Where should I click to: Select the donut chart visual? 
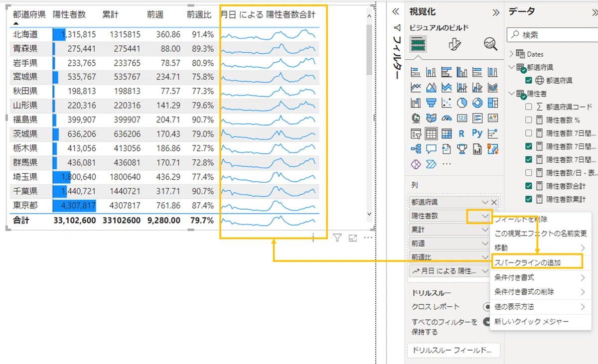(477, 103)
